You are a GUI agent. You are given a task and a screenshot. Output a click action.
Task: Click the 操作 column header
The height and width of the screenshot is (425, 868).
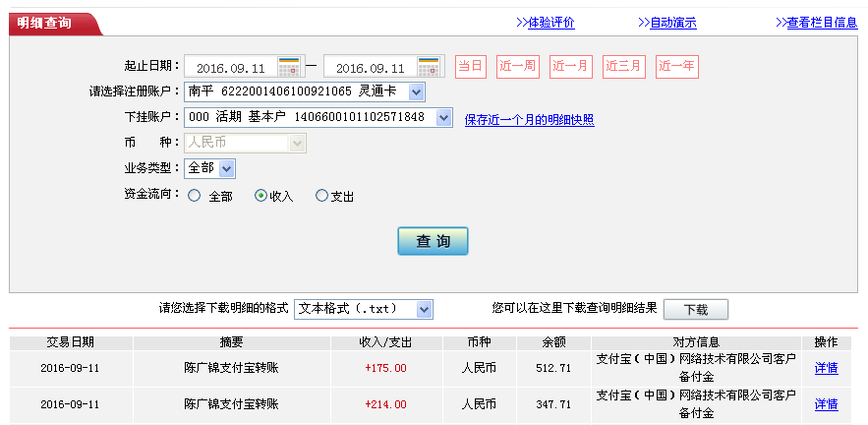[826, 342]
